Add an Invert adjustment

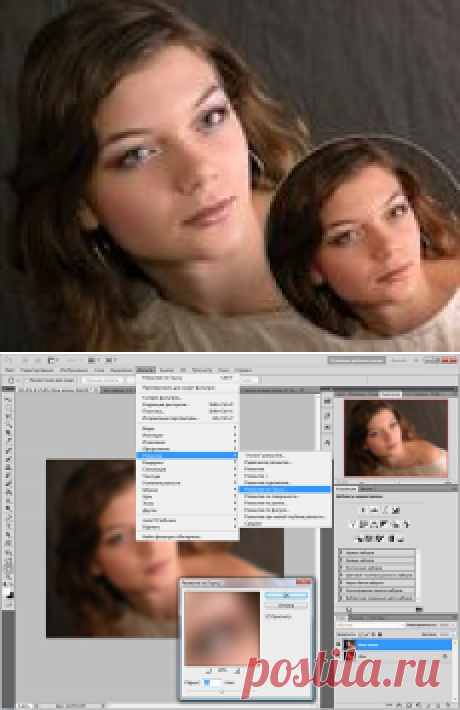click(x=359, y=538)
